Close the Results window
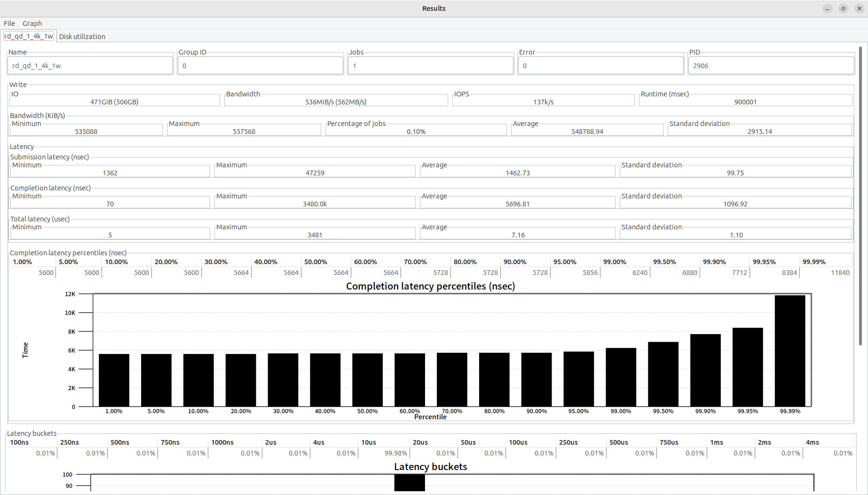 (859, 8)
